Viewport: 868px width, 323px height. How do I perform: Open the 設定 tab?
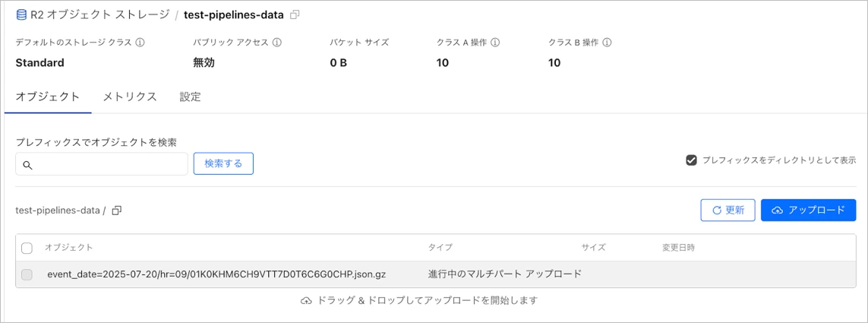191,97
